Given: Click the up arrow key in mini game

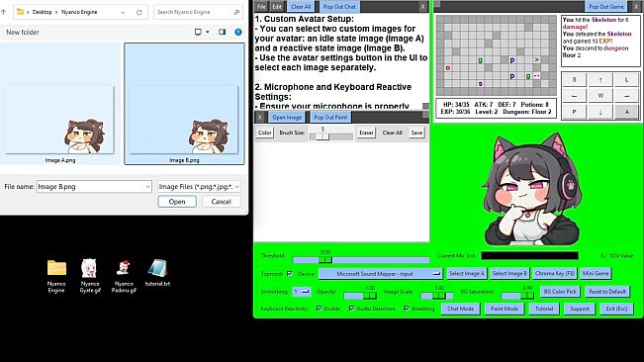Looking at the screenshot, I should 600,80.
